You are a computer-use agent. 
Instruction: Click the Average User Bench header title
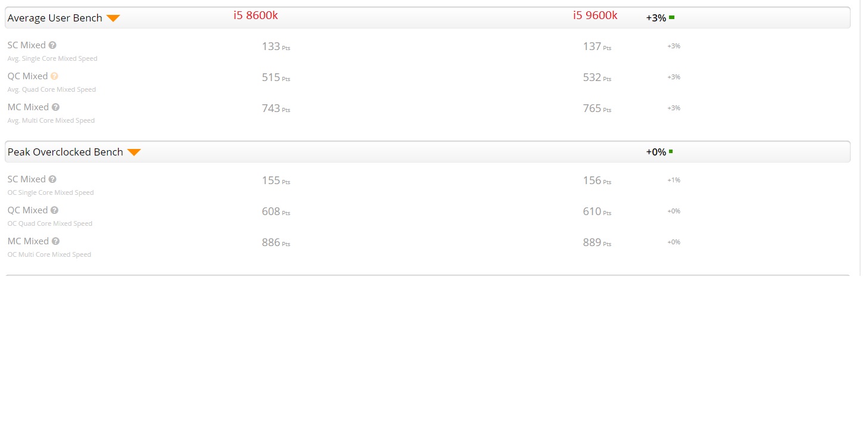pyautogui.click(x=55, y=18)
